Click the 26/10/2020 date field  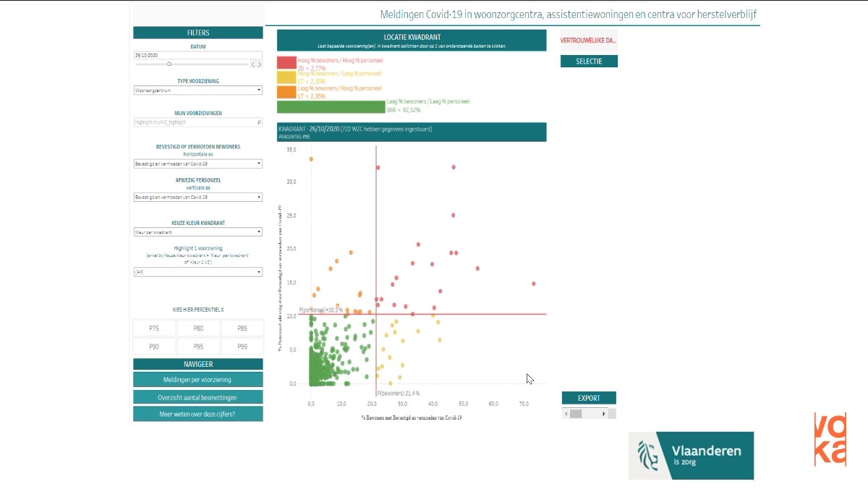click(x=197, y=55)
